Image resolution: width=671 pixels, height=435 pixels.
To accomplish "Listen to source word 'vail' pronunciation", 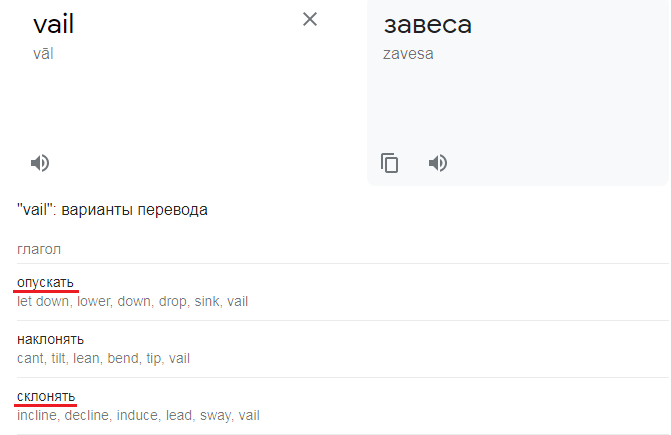I will click(40, 163).
